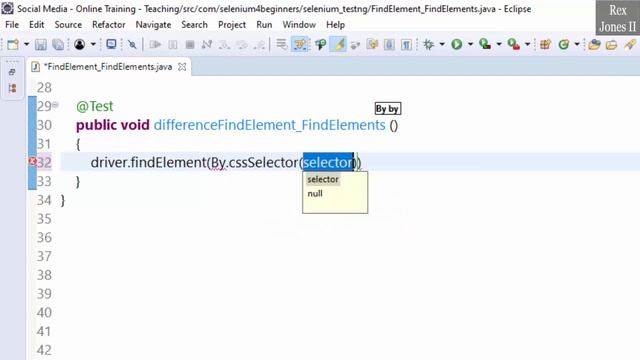Click the Step Into icon
The image size is (640, 360).
click(224, 44)
